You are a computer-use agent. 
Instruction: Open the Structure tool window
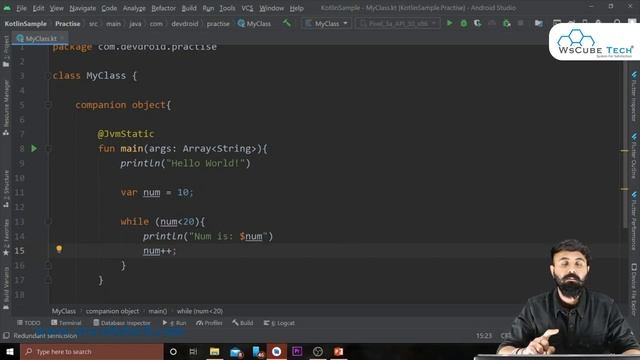6,189
